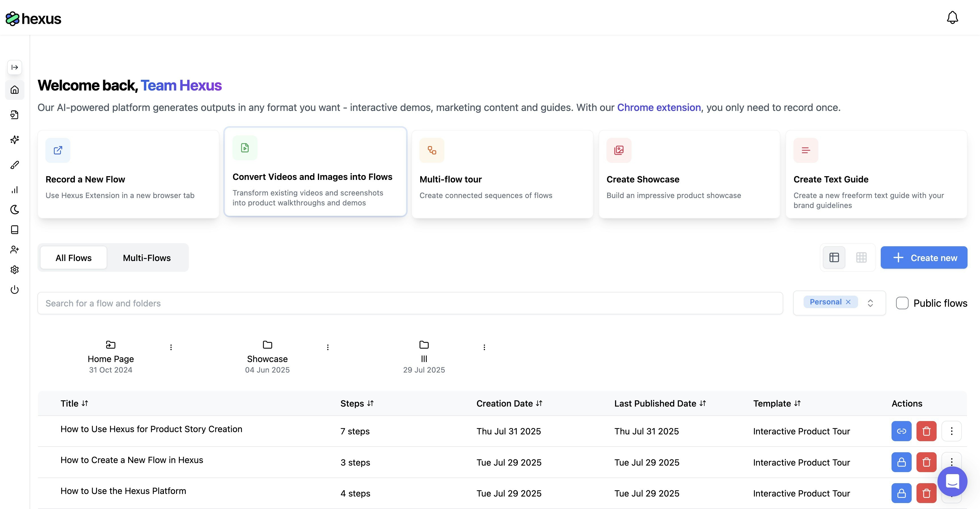Screen dimensions: 980x509
Task: Switch to grid view layout
Action: point(861,258)
